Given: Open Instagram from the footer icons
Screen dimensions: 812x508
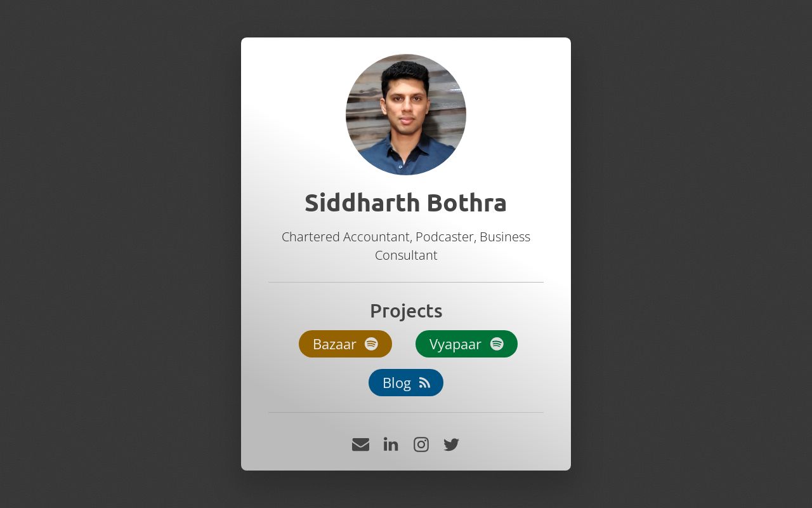Looking at the screenshot, I should coord(421,444).
